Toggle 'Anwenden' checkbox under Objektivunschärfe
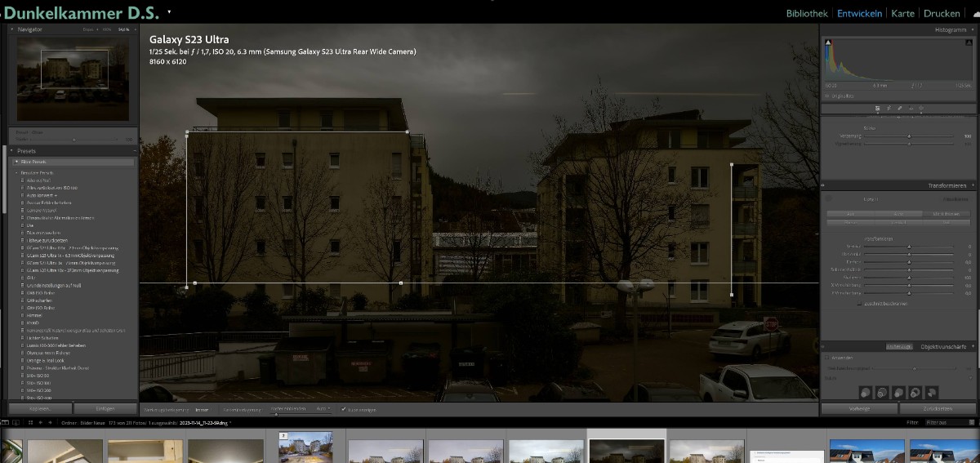Screen dimensions: 980x463 [826, 358]
